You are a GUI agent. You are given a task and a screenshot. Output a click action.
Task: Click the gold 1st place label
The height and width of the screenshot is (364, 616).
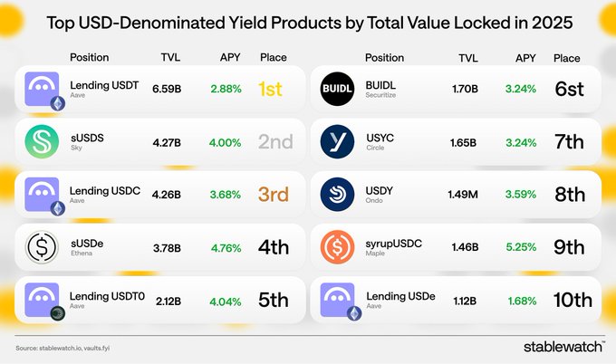coord(274,90)
